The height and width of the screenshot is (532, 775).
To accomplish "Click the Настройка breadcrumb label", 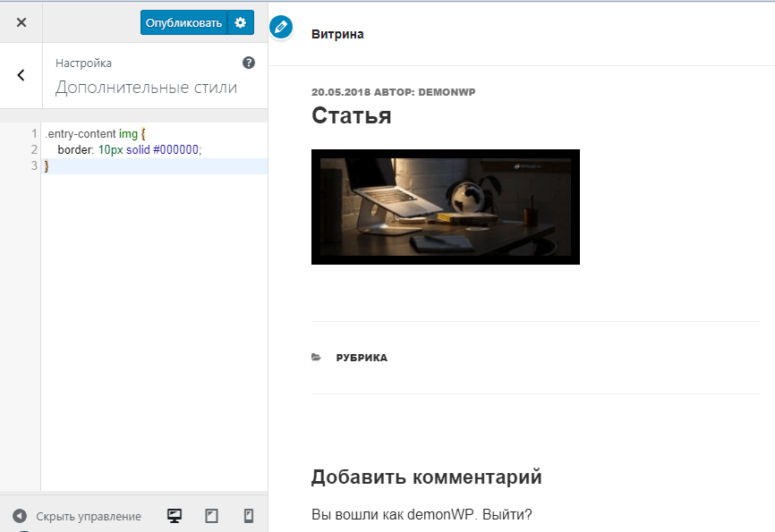I will click(x=83, y=63).
